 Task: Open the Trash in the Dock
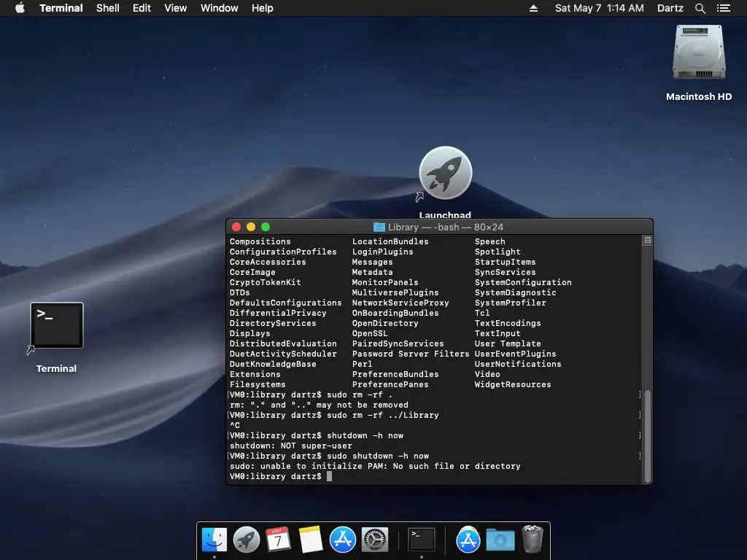pyautogui.click(x=532, y=539)
